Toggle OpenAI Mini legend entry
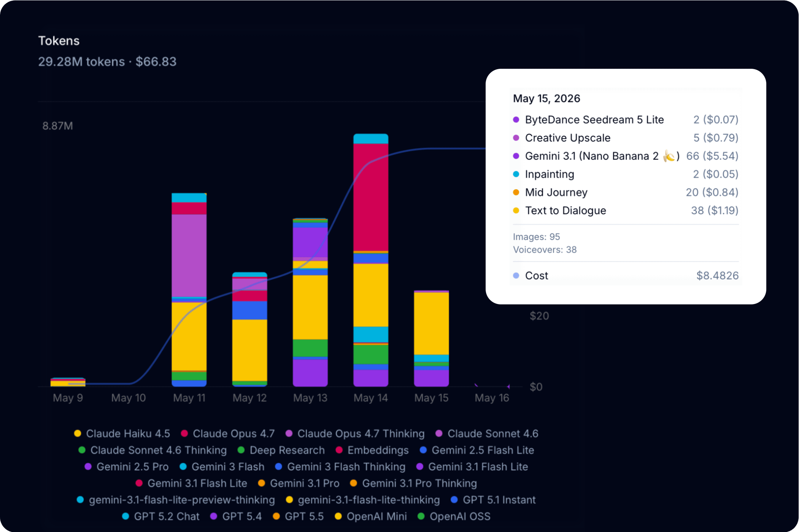Image resolution: width=799 pixels, height=532 pixels. tap(371, 516)
